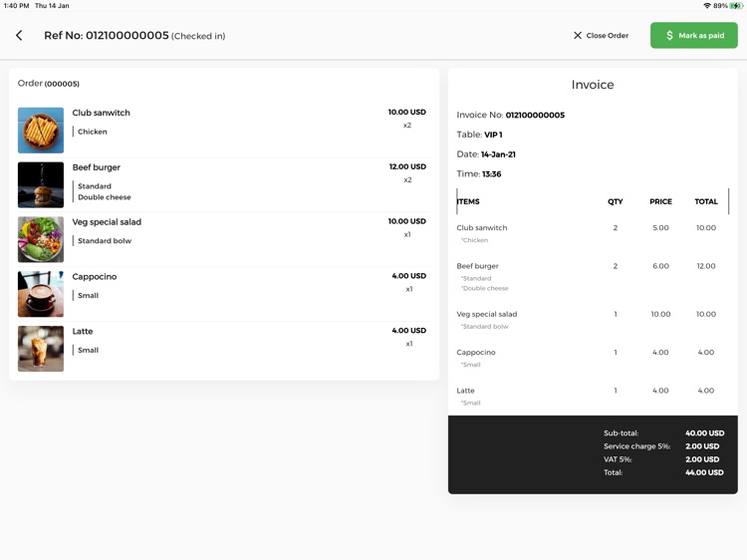Viewport: 747px width, 560px height.
Task: Open the Cappocino cup photo
Action: pyautogui.click(x=41, y=294)
